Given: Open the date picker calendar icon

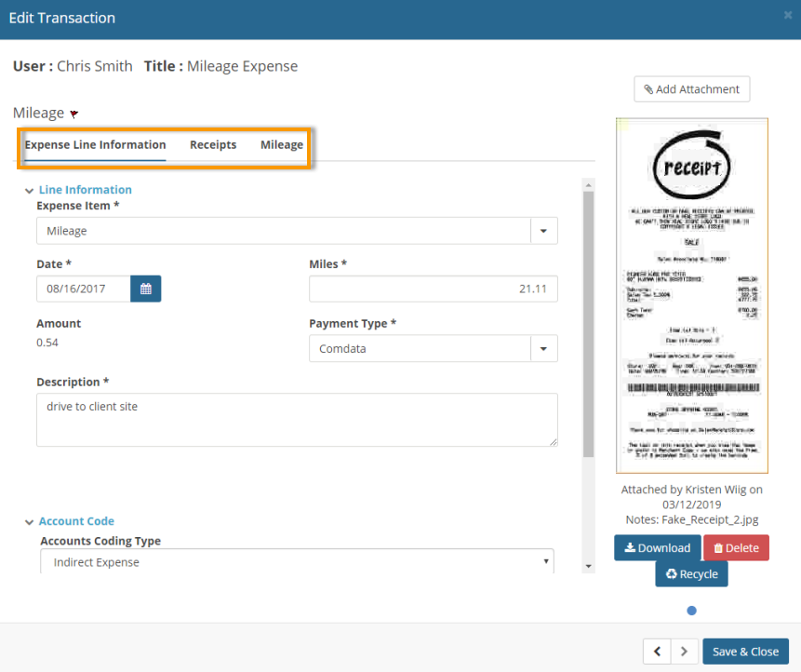Looking at the screenshot, I should 146,289.
